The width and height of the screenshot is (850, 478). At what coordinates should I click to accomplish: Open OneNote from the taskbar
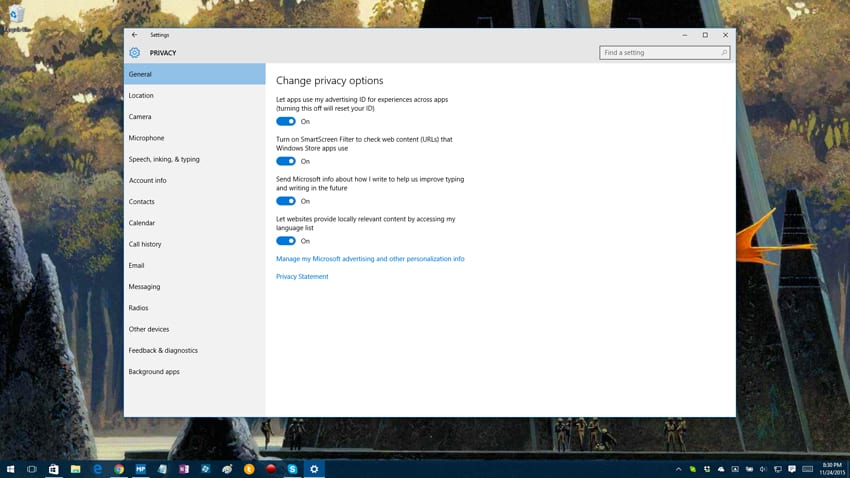[184, 469]
